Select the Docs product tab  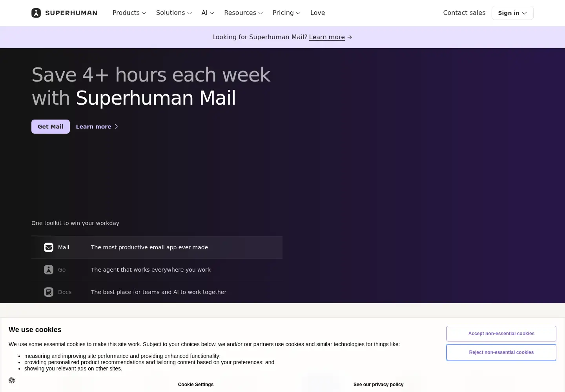coord(157,292)
